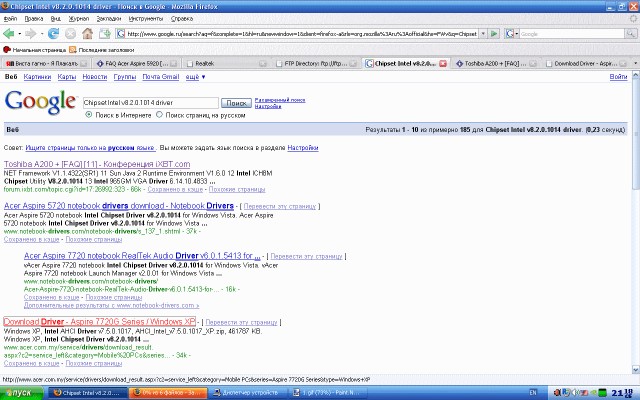Image resolution: width=640 pixels, height=400 pixels.
Task: Click the Firefox throbber icon at top right
Action: tap(633, 19)
